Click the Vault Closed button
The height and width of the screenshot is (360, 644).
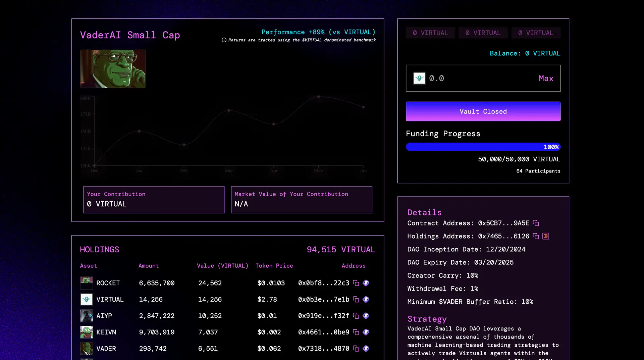click(483, 111)
